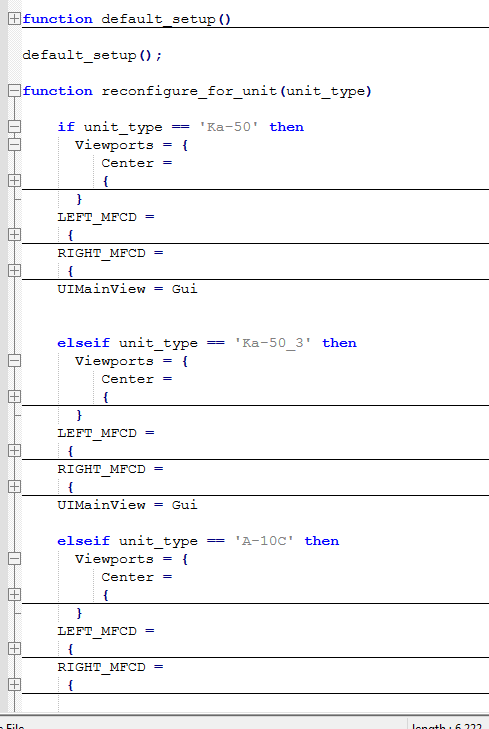Click 'Viewports = {' under the 'Ka-50_3' branch

click(132, 361)
